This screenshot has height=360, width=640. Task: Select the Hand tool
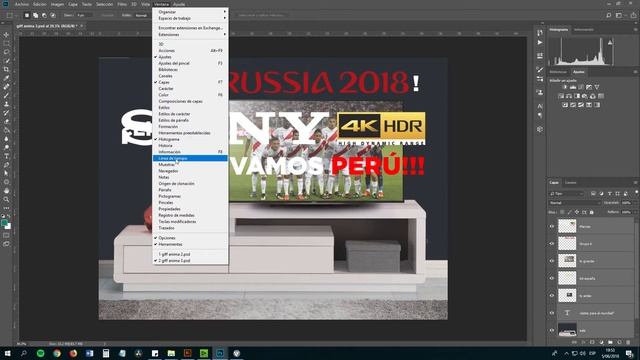pyautogui.click(x=6, y=191)
